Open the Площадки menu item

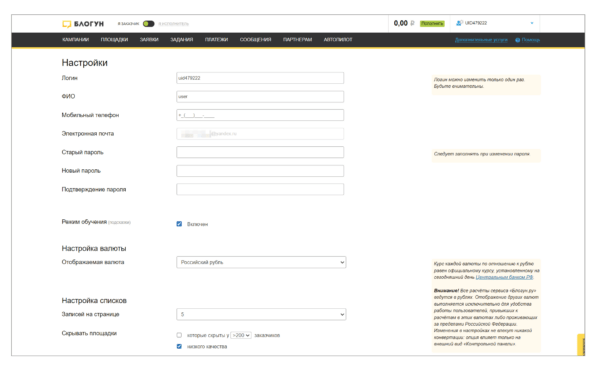[x=114, y=39]
